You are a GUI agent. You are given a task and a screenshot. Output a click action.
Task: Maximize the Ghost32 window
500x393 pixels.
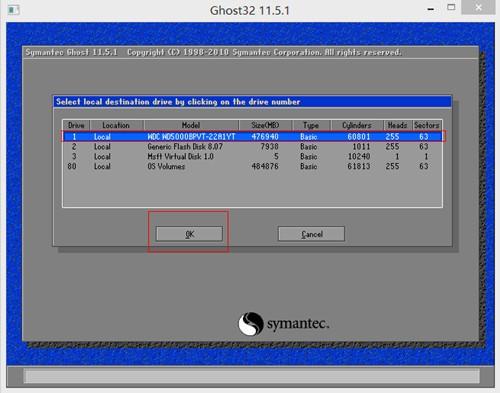(x=451, y=7)
